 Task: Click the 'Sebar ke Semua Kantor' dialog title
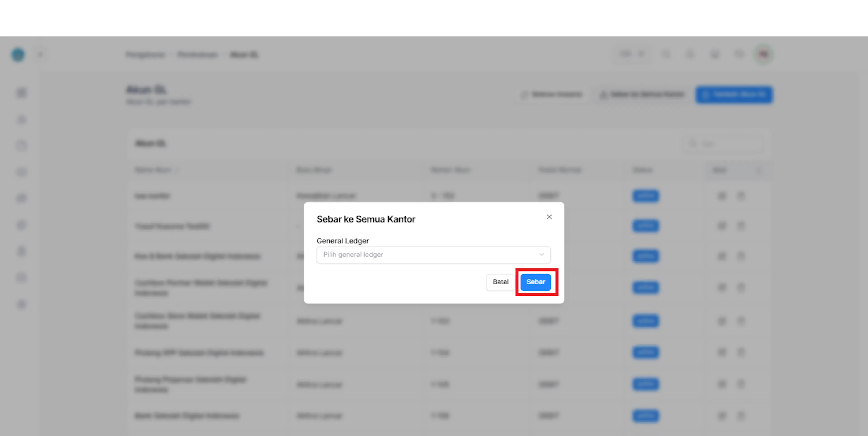coord(366,219)
